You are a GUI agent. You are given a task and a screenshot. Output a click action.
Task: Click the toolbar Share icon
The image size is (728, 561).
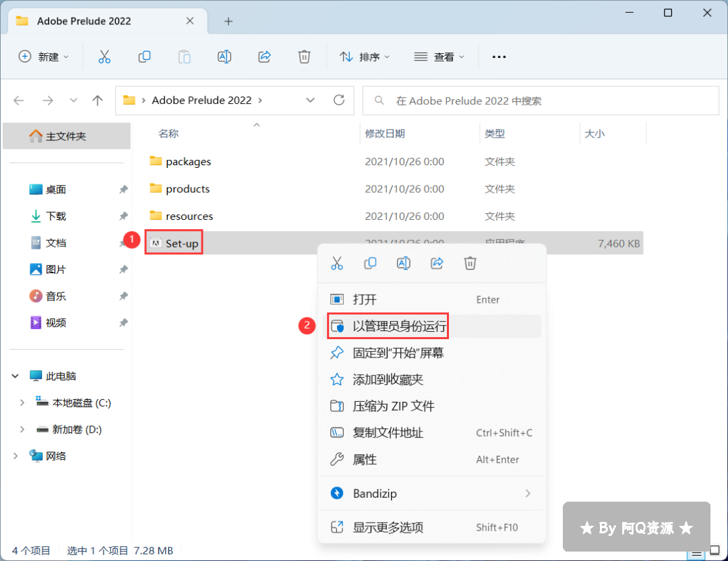(x=264, y=57)
